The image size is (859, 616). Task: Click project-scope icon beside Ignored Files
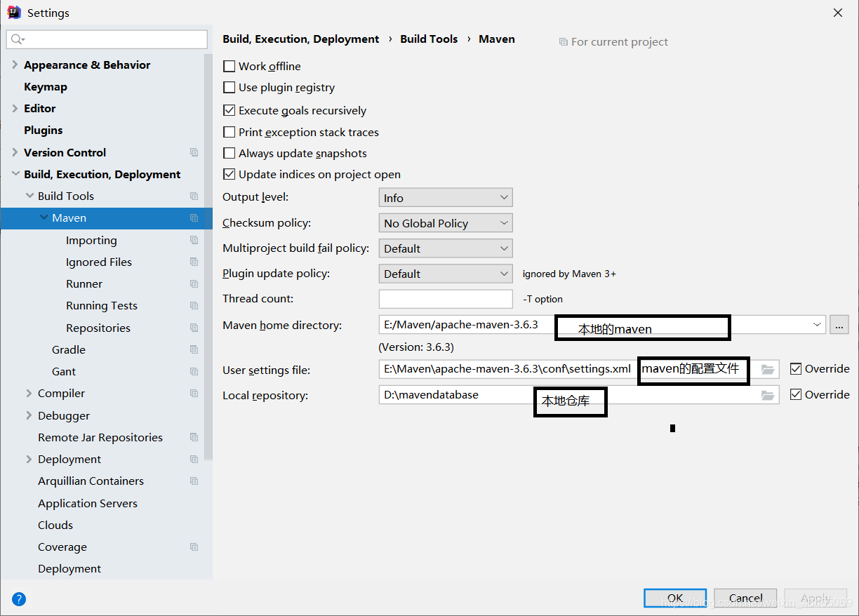(194, 262)
